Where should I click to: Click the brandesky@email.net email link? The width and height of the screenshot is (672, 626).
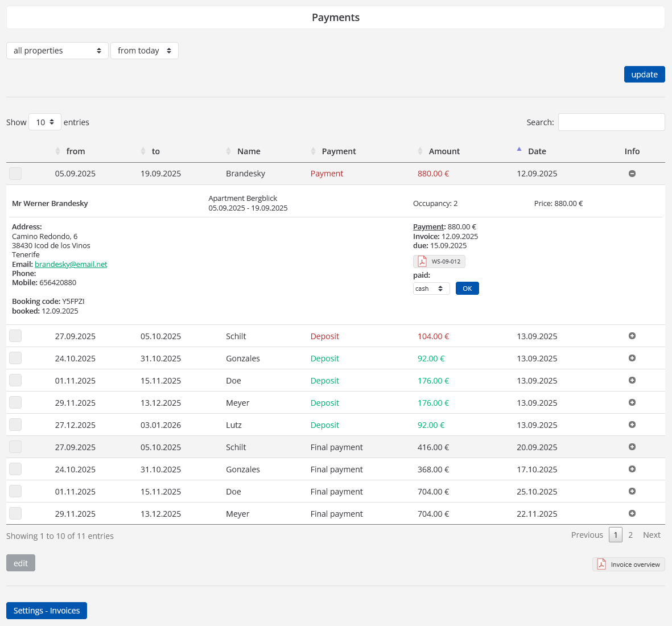[71, 264]
